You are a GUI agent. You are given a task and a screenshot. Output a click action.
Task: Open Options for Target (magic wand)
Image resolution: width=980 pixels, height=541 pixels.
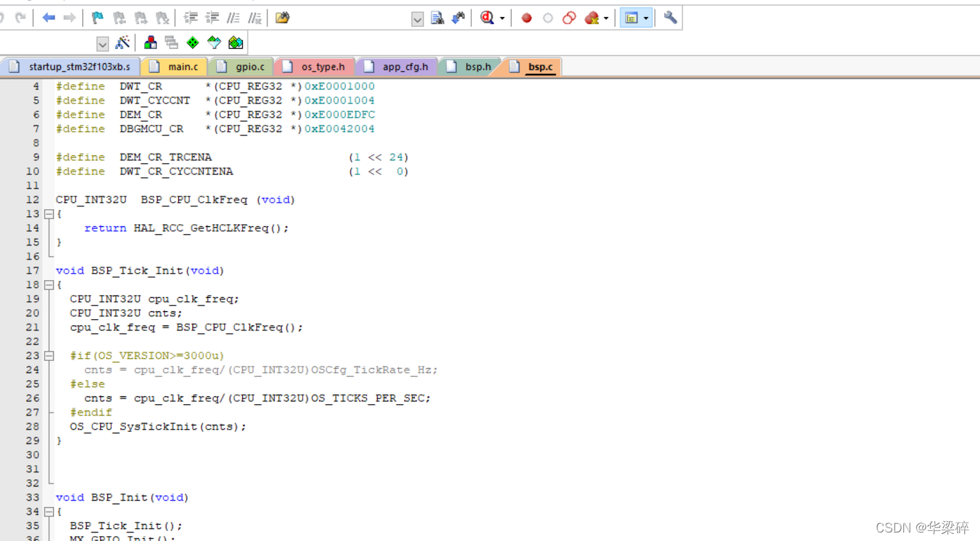coord(122,43)
